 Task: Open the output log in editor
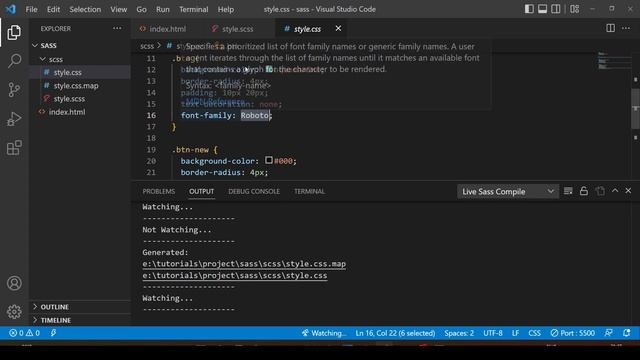(x=600, y=191)
